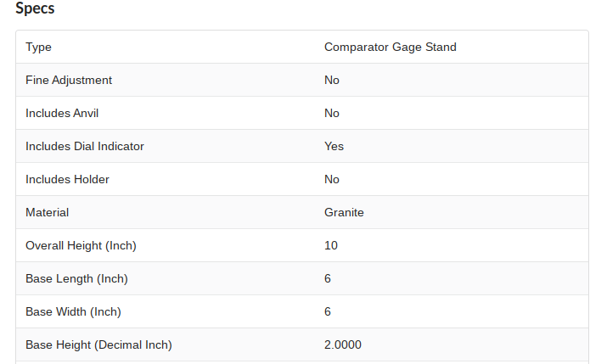590x364 pixels.
Task: Select the Fine Adjustment label
Action: coord(69,81)
